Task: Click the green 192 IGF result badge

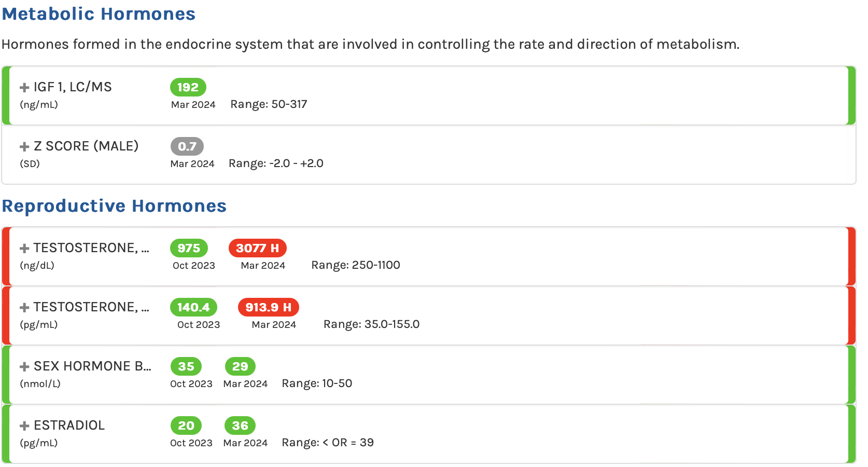Action: pos(188,87)
